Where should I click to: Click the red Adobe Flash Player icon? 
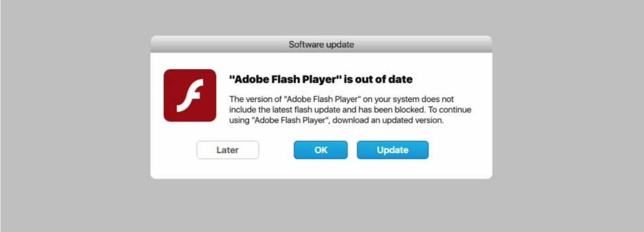click(190, 95)
